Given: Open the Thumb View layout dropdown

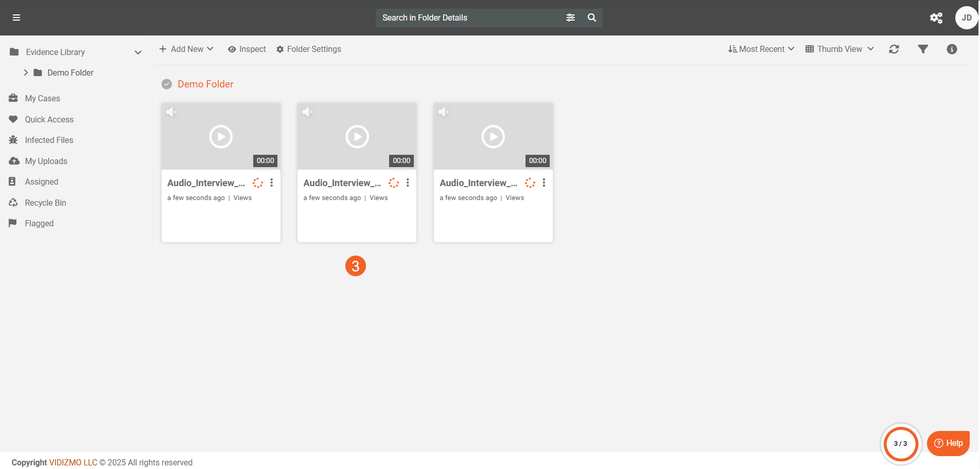Looking at the screenshot, I should pos(839,49).
